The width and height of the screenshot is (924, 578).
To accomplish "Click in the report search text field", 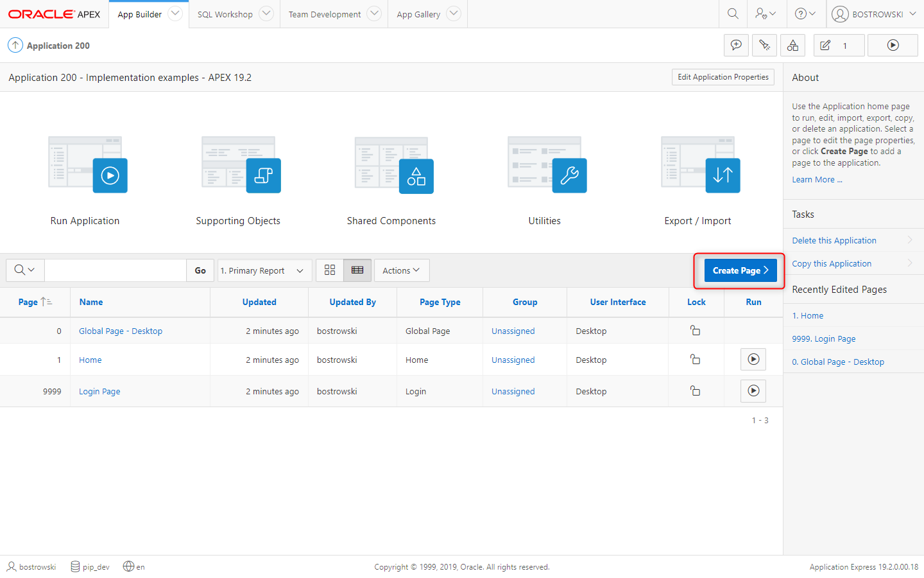I will pos(116,270).
